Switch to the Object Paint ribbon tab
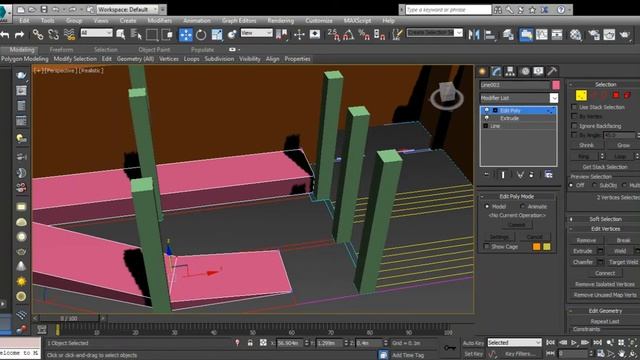Image resolution: width=640 pixels, height=360 pixels. (154, 49)
